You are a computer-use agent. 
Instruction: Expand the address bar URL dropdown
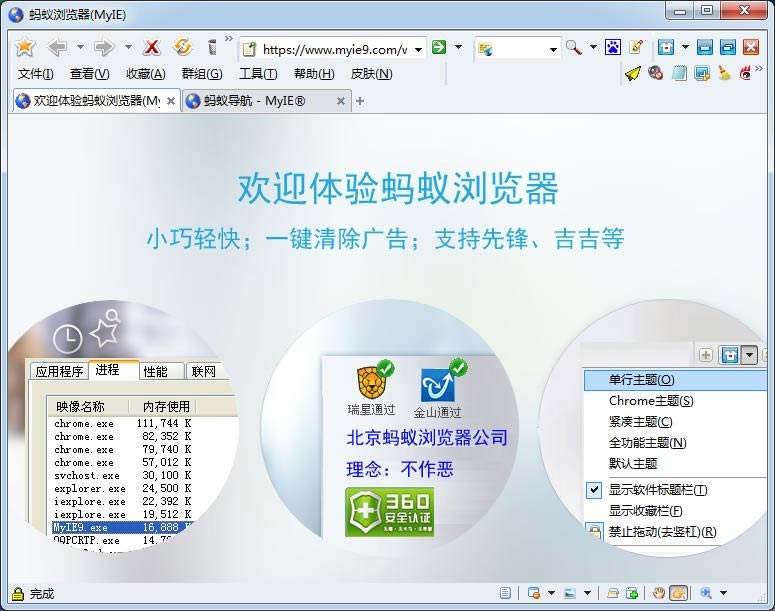click(418, 48)
